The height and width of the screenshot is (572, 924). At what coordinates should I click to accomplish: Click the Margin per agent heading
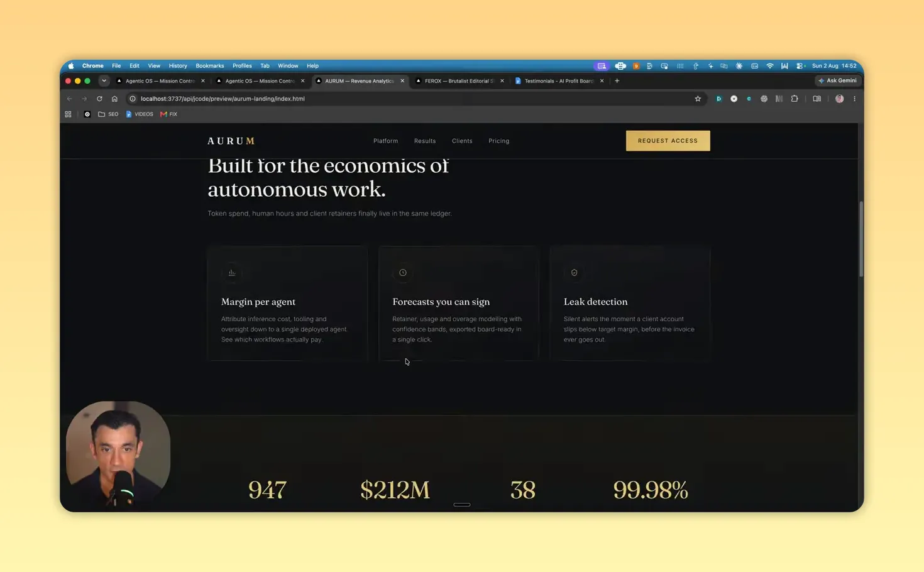[x=258, y=302]
